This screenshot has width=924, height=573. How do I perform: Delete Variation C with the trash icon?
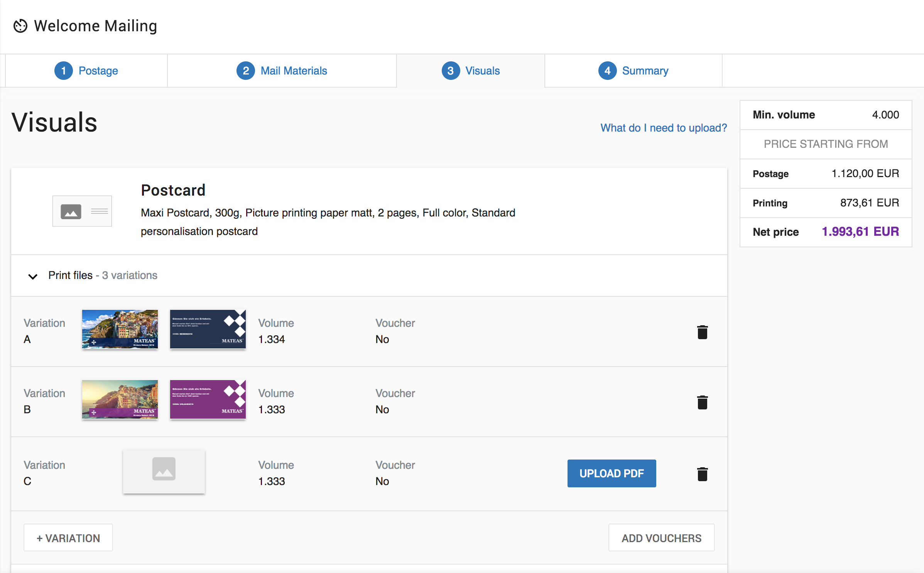(x=702, y=474)
